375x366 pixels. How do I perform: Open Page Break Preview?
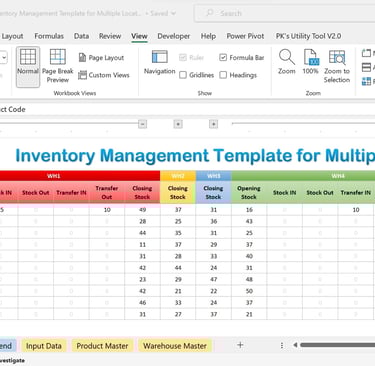point(58,67)
